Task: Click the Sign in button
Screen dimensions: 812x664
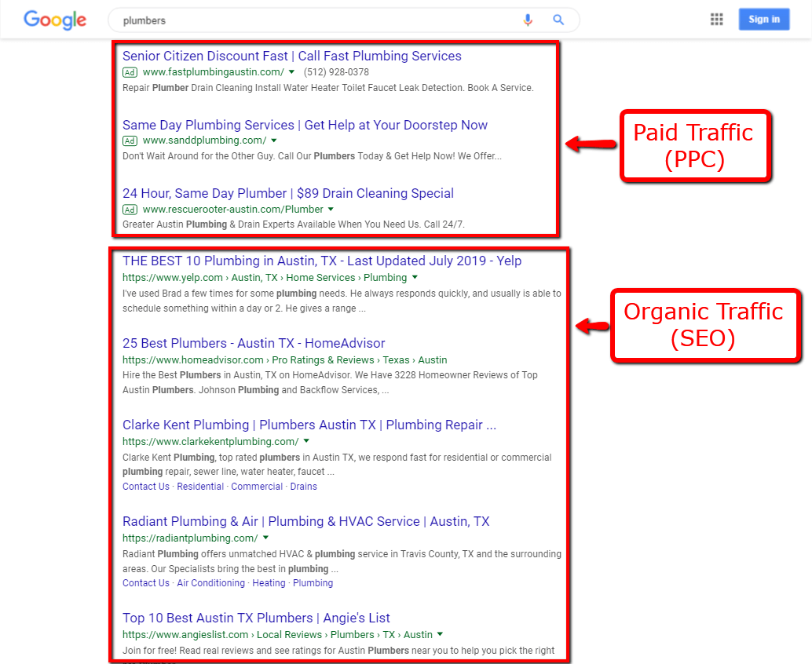Action: [764, 20]
